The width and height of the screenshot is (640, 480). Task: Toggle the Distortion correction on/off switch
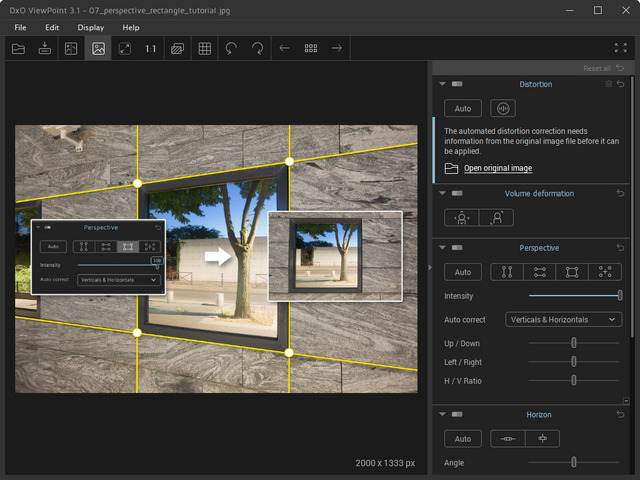click(457, 84)
